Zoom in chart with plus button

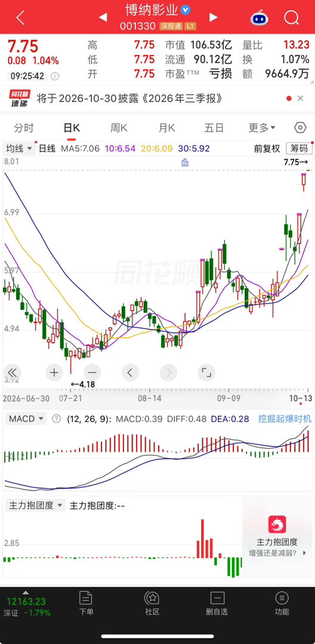coord(54,373)
